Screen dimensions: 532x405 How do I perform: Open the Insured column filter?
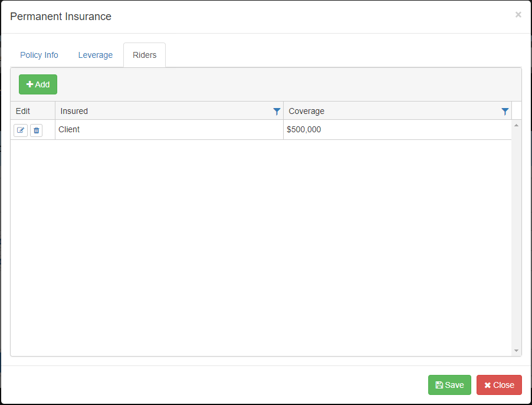[x=277, y=111]
